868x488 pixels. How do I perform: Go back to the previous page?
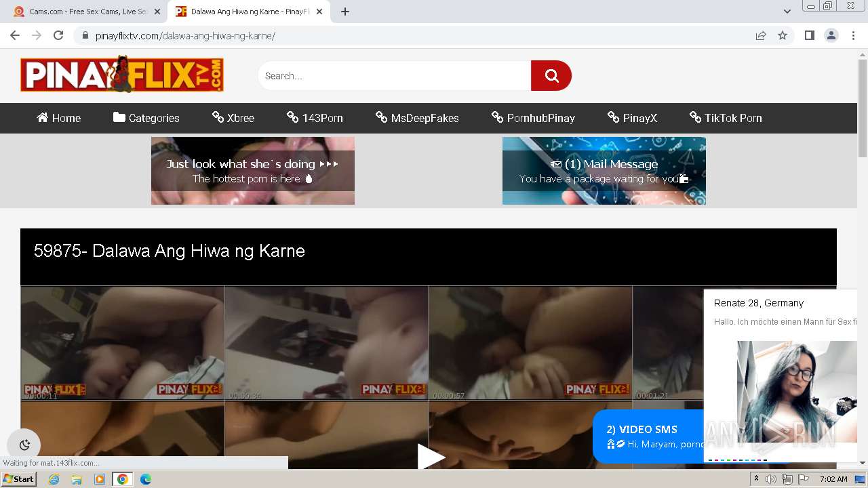point(15,35)
